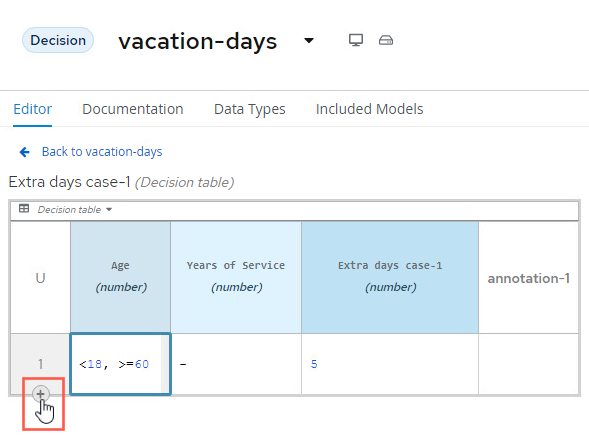Click the Age column header

click(121, 277)
